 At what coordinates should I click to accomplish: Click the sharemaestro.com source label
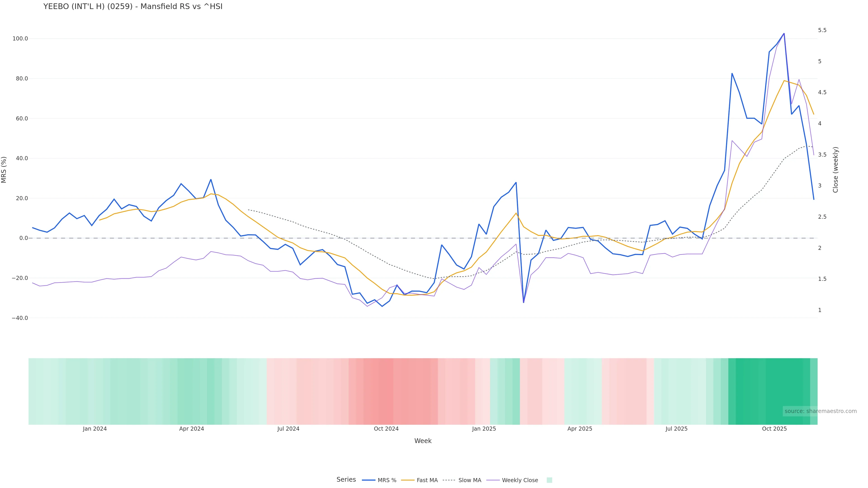pos(820,411)
